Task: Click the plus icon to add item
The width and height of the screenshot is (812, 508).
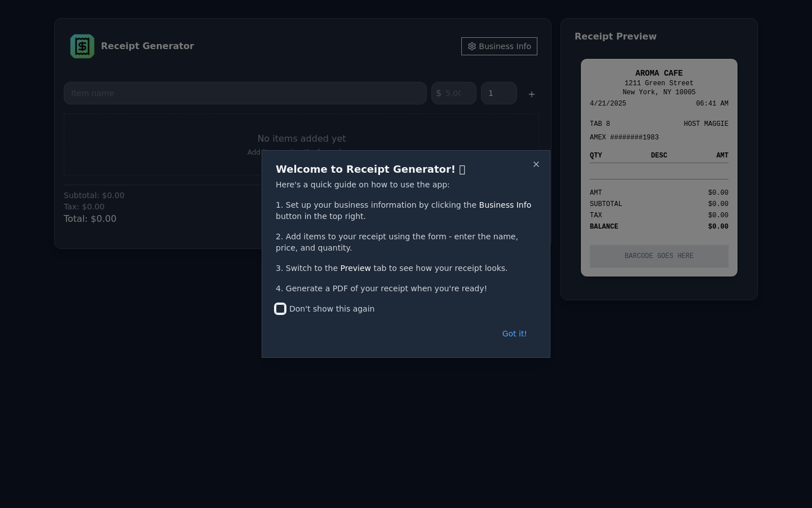Action: (531, 94)
